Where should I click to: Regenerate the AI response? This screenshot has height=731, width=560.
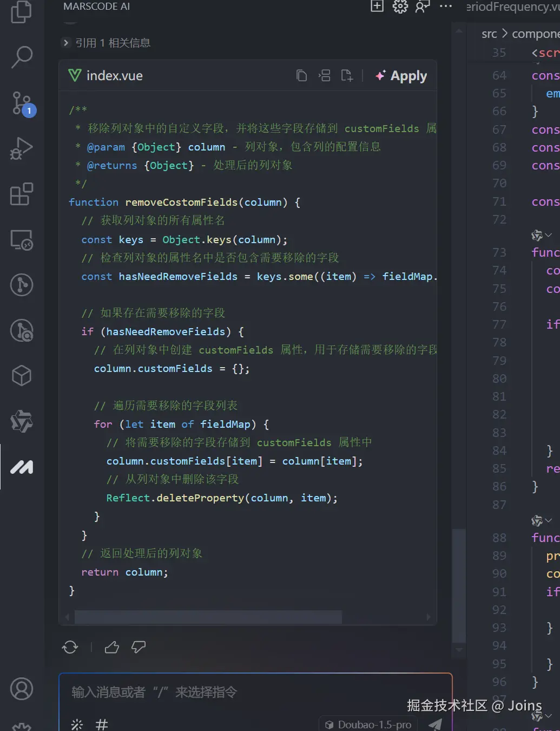tap(70, 647)
